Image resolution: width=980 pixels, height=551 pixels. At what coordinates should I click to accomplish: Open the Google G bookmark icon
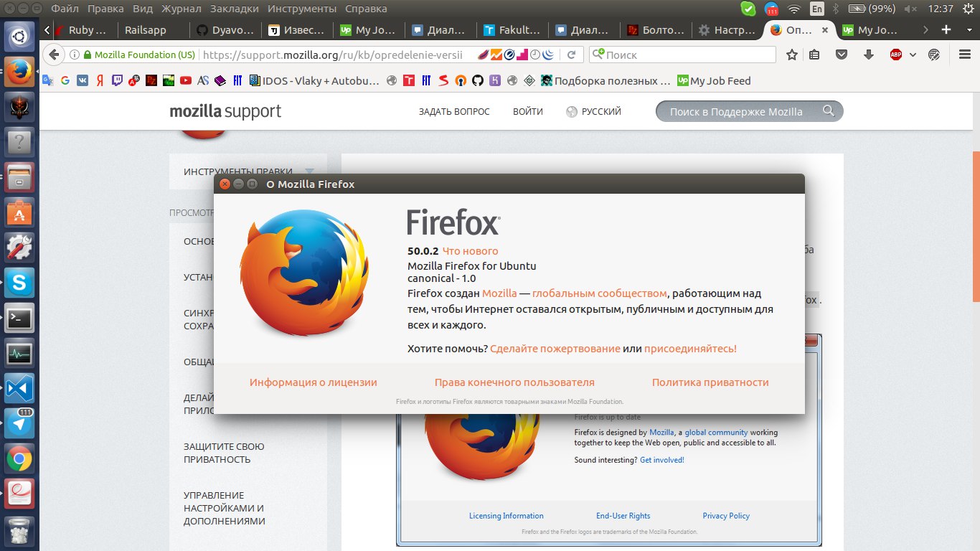pos(65,81)
